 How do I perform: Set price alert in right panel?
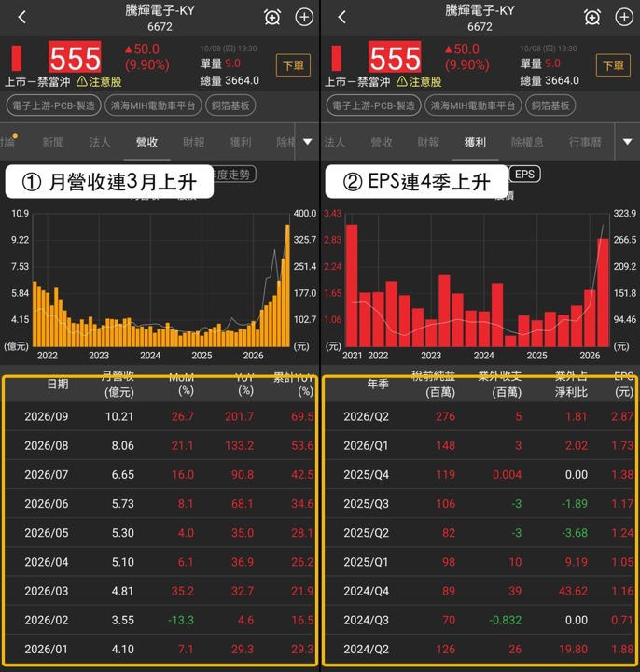[592, 18]
